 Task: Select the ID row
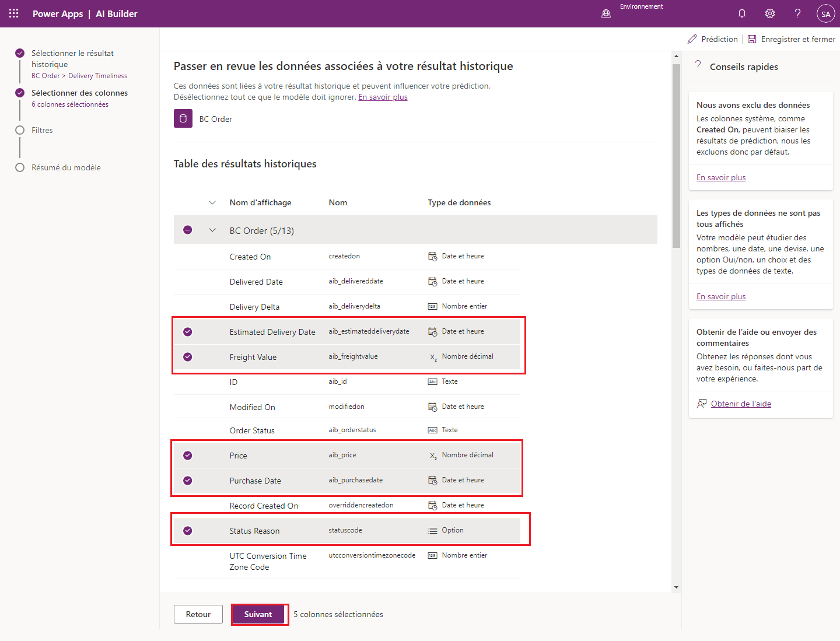pos(347,382)
